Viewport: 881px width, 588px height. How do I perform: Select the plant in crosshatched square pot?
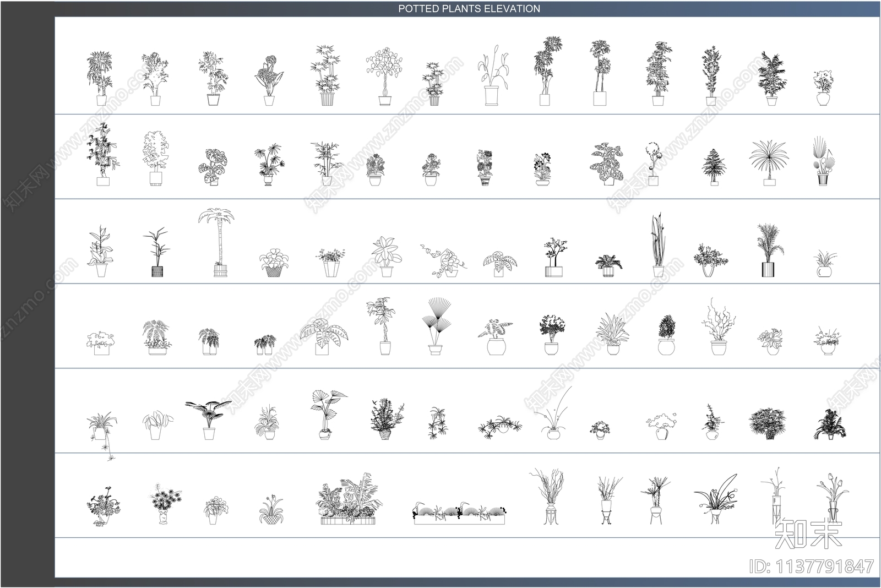pos(156,251)
